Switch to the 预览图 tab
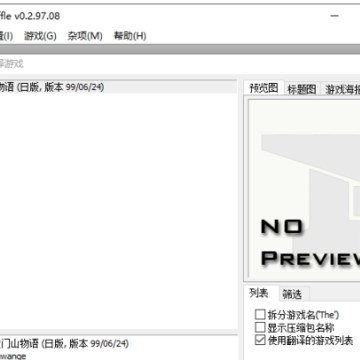 coord(264,88)
